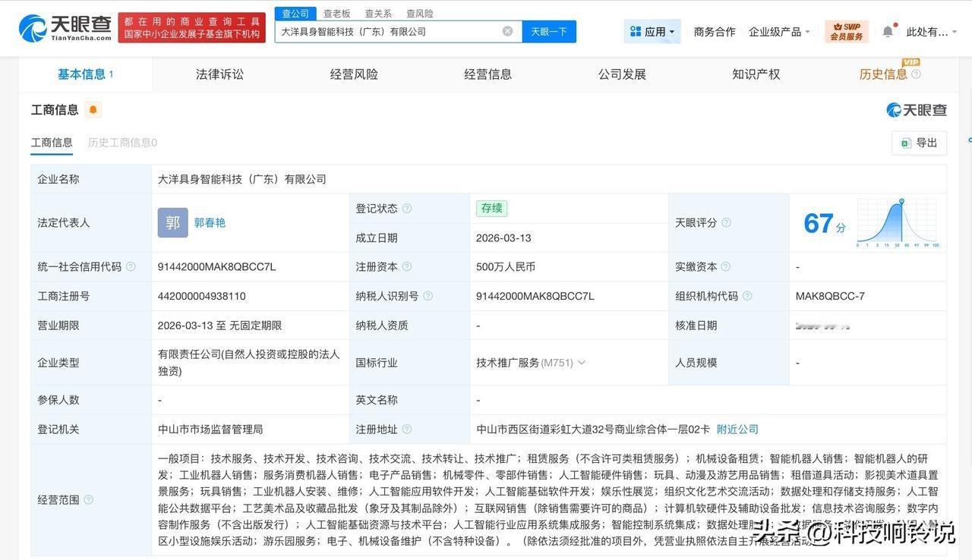The height and width of the screenshot is (560, 972).
Task: Switch to the 查关系 search tab
Action: 378,14
